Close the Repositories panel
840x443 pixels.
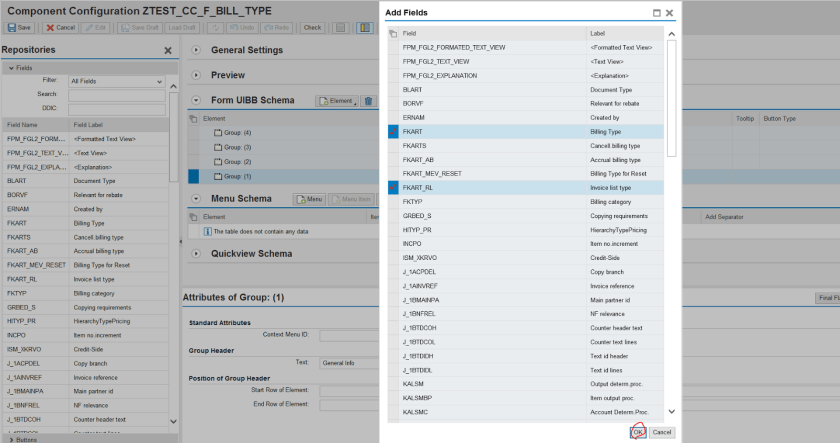tap(168, 50)
